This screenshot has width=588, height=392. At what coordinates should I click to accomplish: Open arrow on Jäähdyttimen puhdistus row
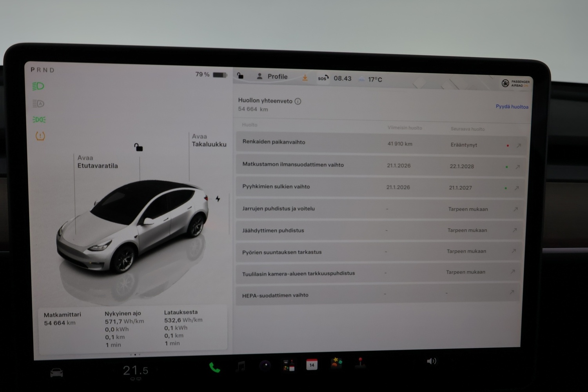pyautogui.click(x=515, y=230)
